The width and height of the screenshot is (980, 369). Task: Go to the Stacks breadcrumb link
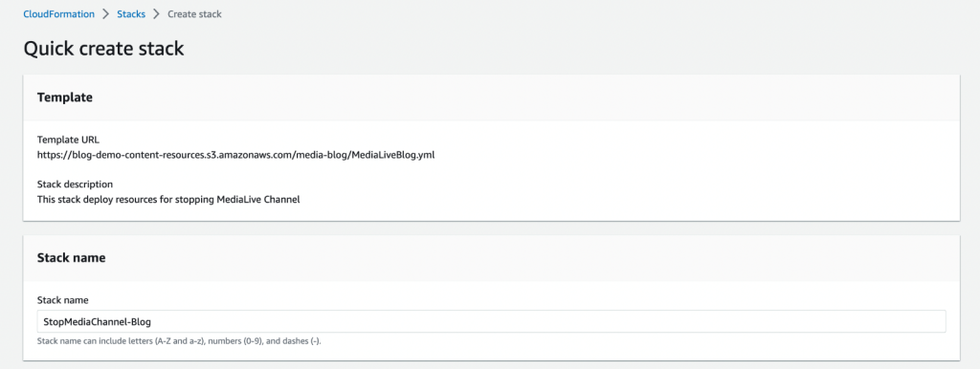131,13
